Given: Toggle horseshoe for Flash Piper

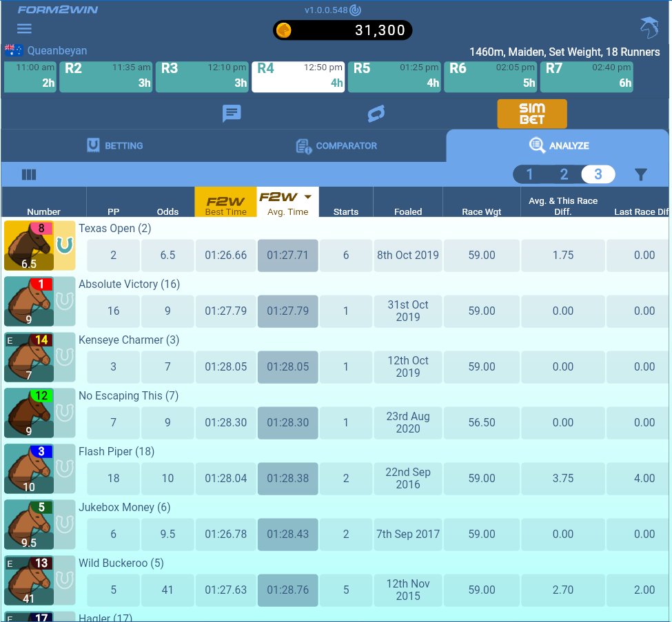Looking at the screenshot, I should tap(65, 468).
